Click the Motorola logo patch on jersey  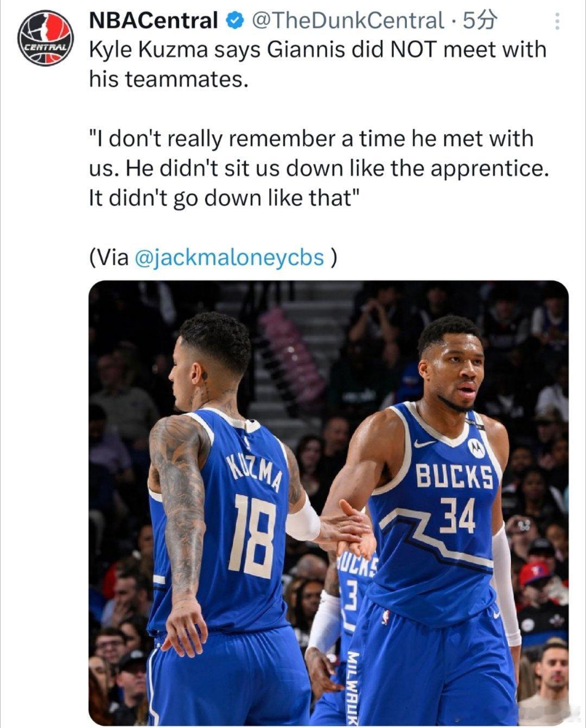tap(475, 447)
